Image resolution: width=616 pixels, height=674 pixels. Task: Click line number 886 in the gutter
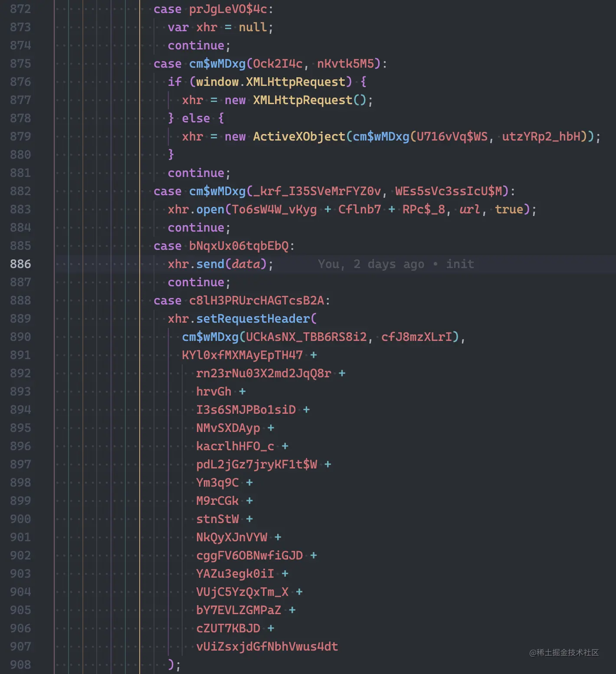(x=20, y=264)
